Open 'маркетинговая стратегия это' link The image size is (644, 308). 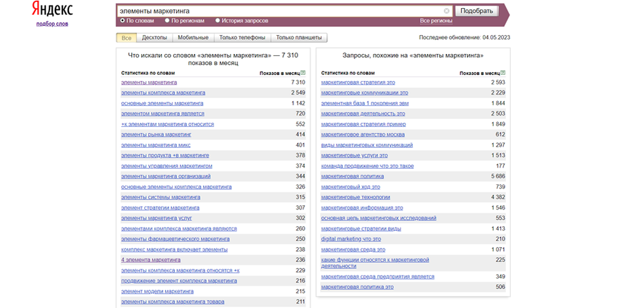point(358,82)
